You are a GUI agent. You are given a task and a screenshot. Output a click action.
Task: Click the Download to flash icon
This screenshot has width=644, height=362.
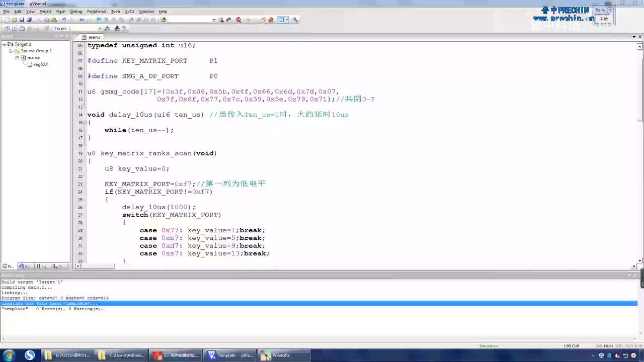click(47, 28)
